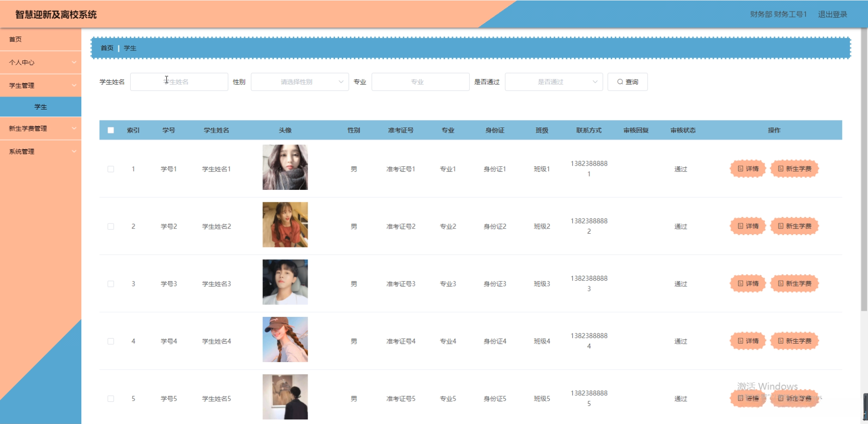Click the 审核状态 column header

coord(683,130)
